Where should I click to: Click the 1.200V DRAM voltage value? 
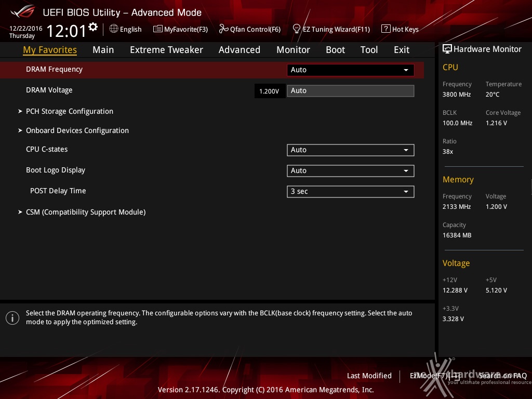coord(270,91)
